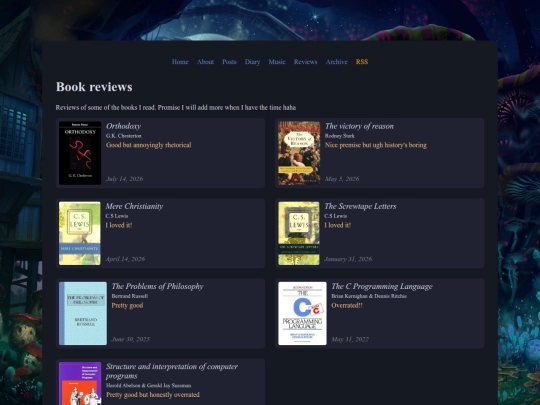
Task: Click the Orthodoxy book cover
Action: 80,153
